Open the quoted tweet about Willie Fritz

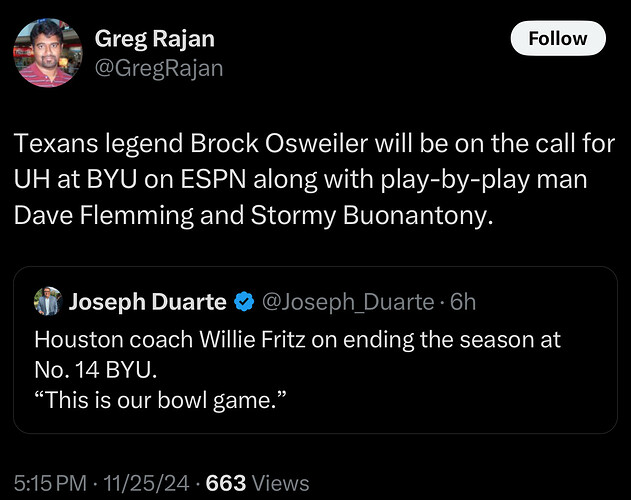[x=316, y=350]
